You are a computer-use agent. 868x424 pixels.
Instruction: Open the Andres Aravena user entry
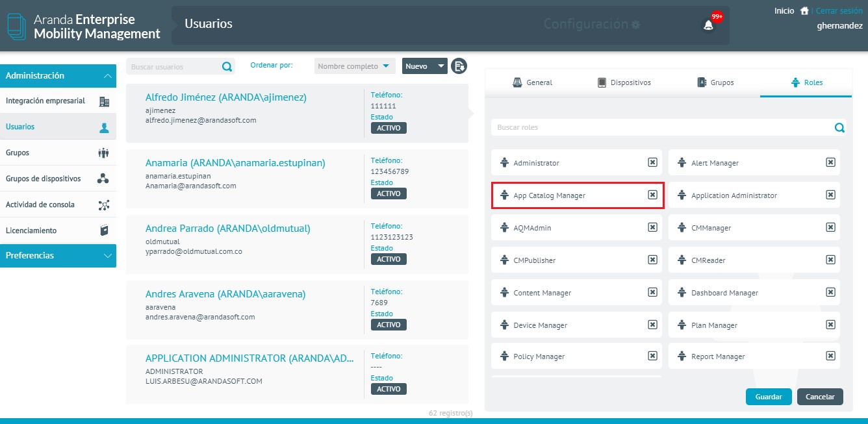point(297,310)
